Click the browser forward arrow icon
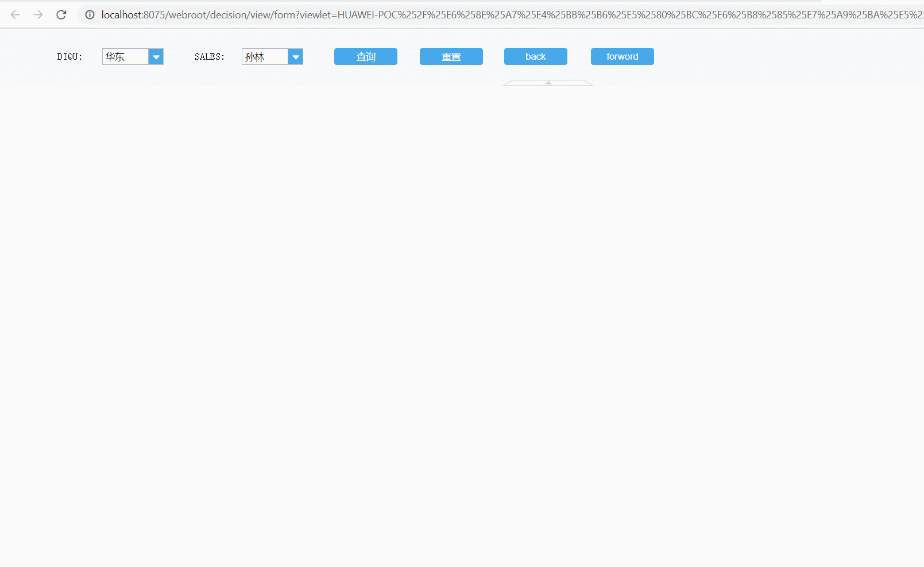 click(x=38, y=15)
